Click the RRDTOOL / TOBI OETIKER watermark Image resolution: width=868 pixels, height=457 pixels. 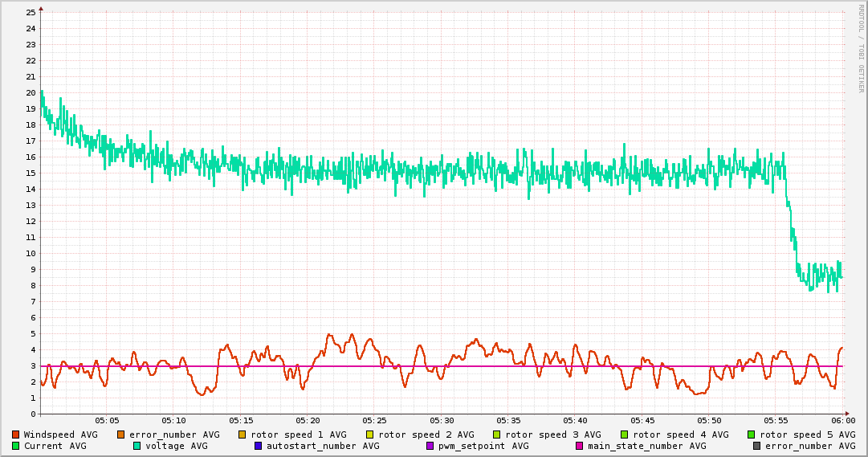861,48
